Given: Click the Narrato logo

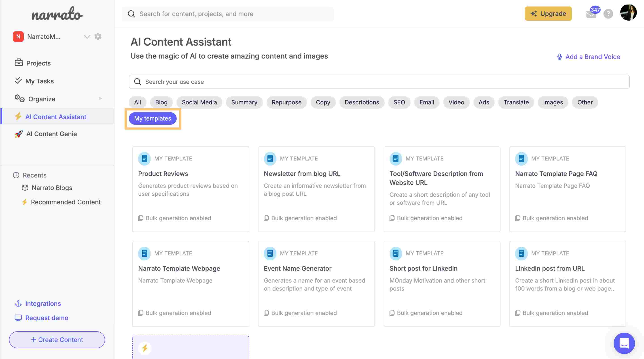Looking at the screenshot, I should coord(57,13).
